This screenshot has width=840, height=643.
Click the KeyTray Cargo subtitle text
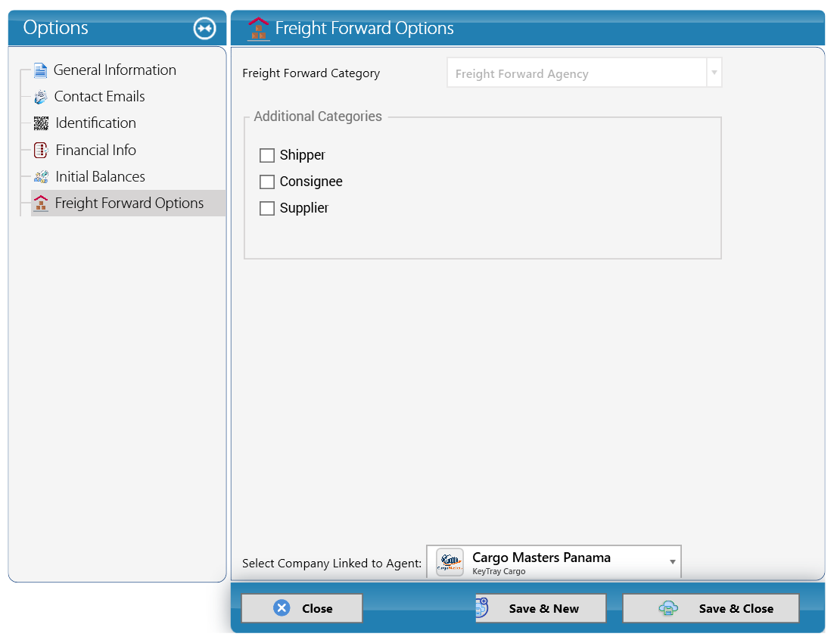(x=499, y=571)
